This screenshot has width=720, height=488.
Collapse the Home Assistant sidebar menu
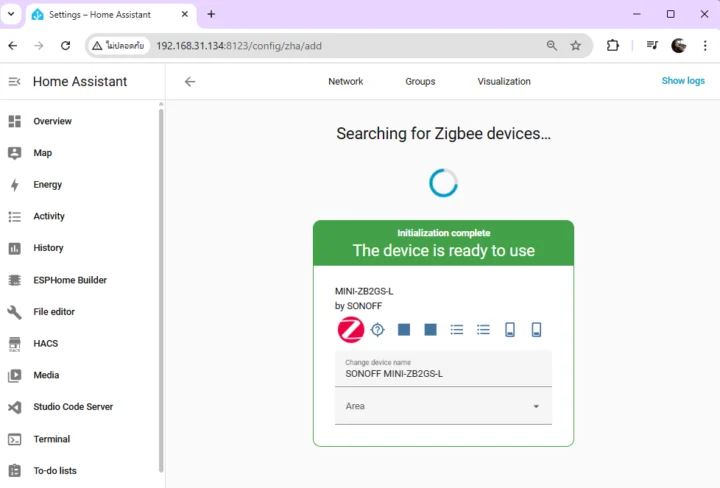point(14,82)
